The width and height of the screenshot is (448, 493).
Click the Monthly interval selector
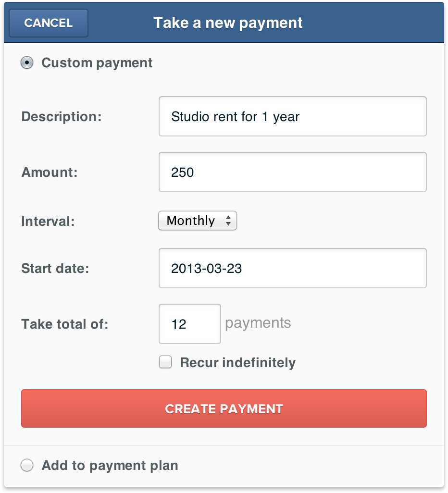click(197, 221)
